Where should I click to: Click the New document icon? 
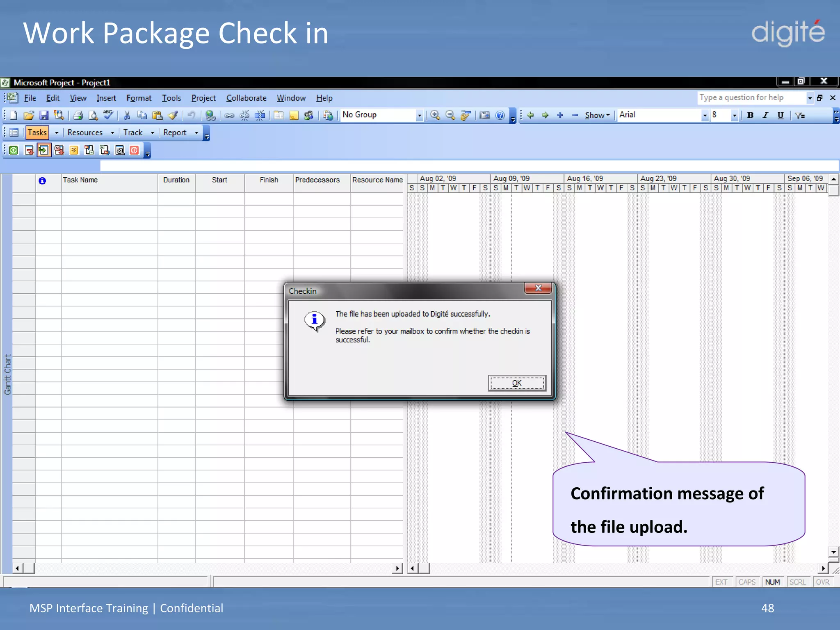[13, 115]
